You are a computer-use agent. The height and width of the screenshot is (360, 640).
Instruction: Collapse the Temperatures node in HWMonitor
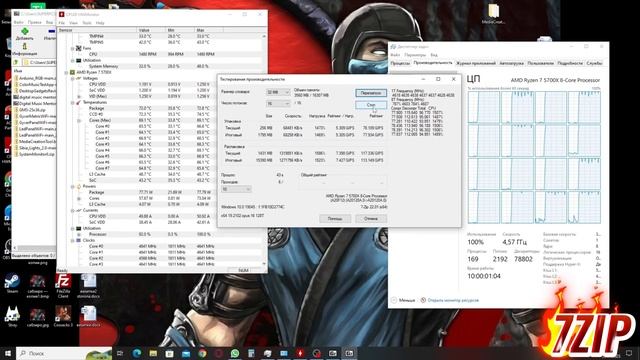pos(73,102)
